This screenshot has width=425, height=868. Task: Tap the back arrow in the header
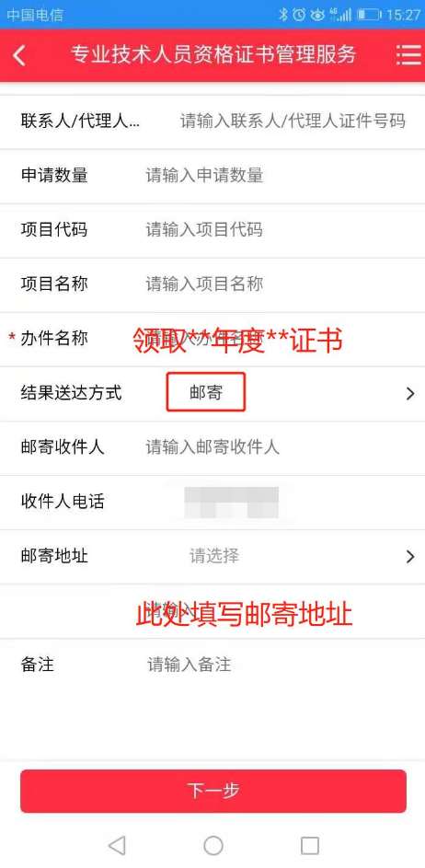click(x=20, y=56)
